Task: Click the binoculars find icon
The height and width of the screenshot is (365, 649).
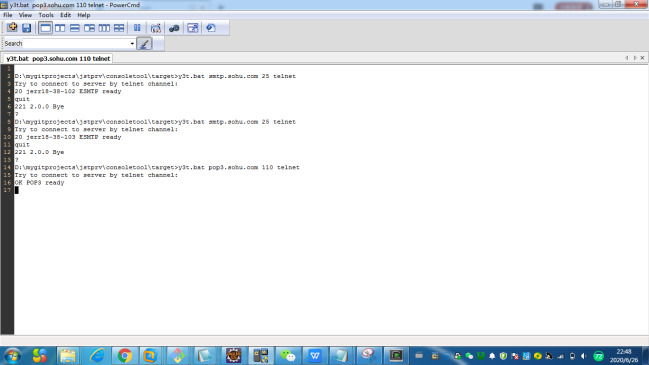Action: pyautogui.click(x=174, y=28)
